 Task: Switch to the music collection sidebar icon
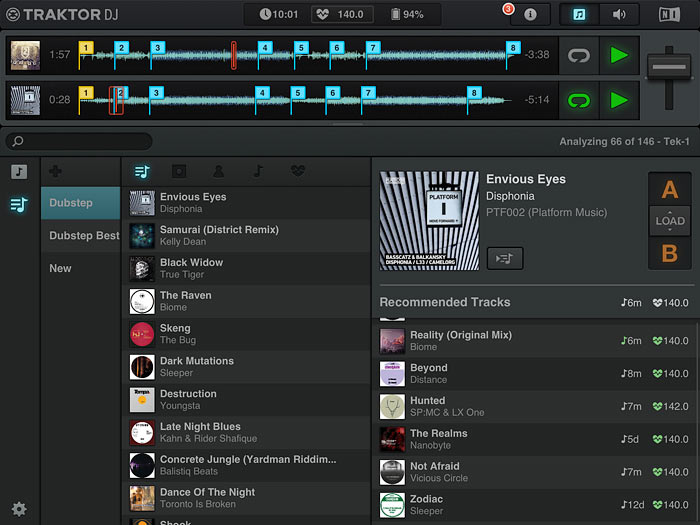click(x=19, y=172)
